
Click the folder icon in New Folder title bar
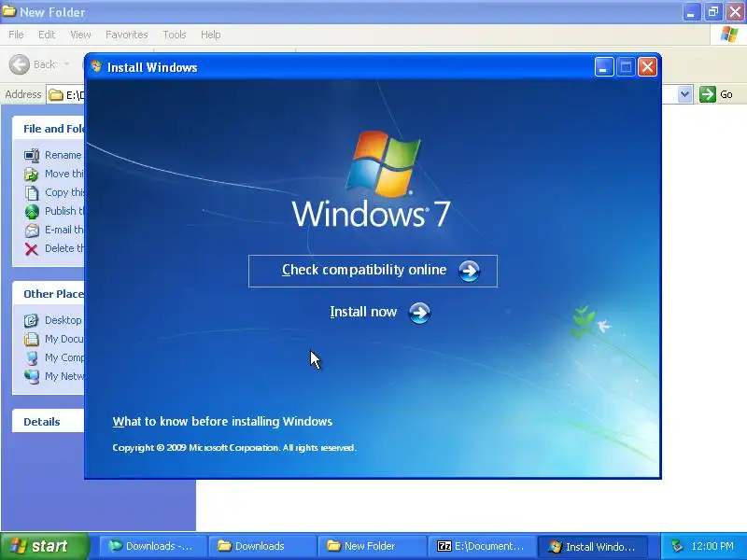coord(9,10)
